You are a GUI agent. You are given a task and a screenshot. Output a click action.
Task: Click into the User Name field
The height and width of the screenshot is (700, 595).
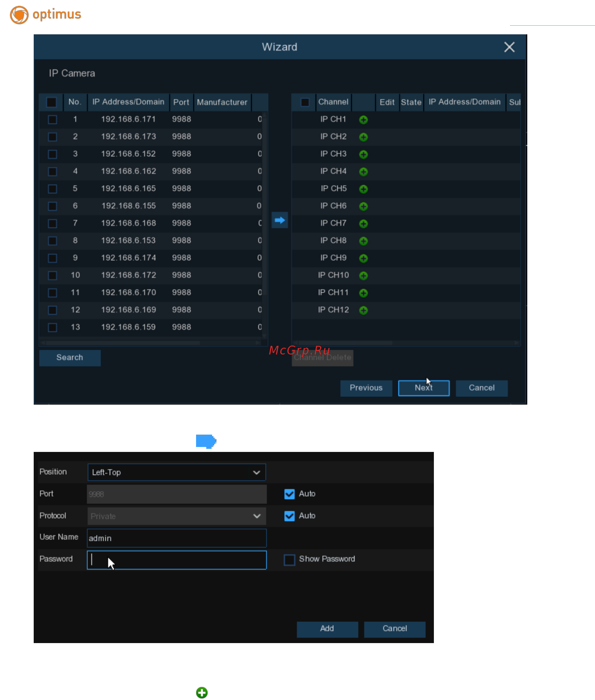tap(176, 538)
